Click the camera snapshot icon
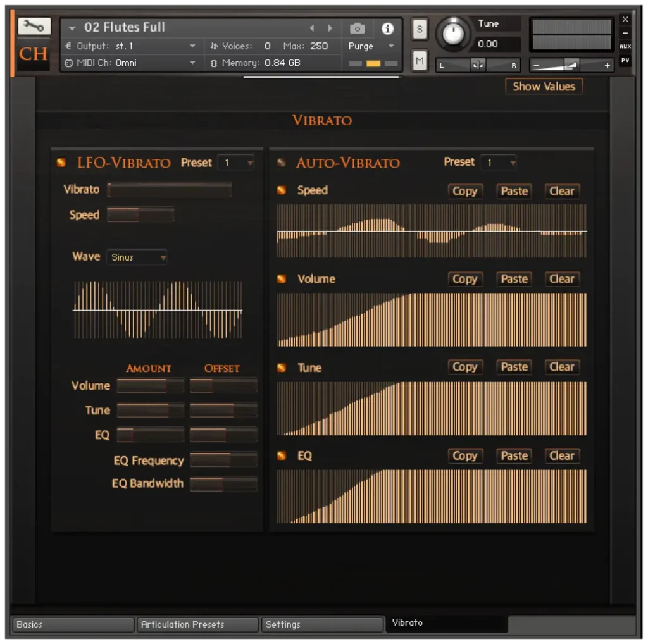This screenshot has height=644, width=648. click(x=357, y=28)
